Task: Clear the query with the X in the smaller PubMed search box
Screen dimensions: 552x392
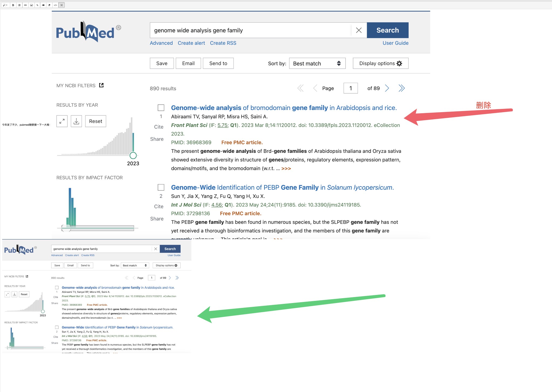Action: click(156, 249)
